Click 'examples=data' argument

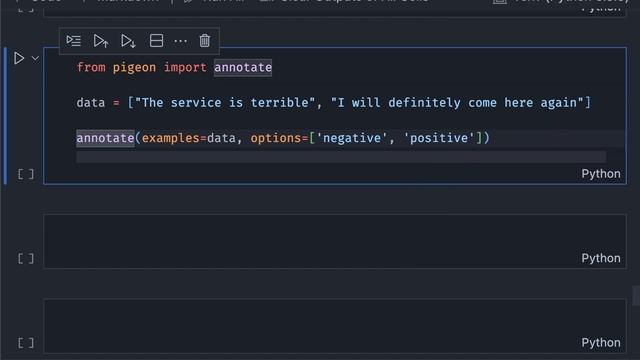[x=189, y=138]
